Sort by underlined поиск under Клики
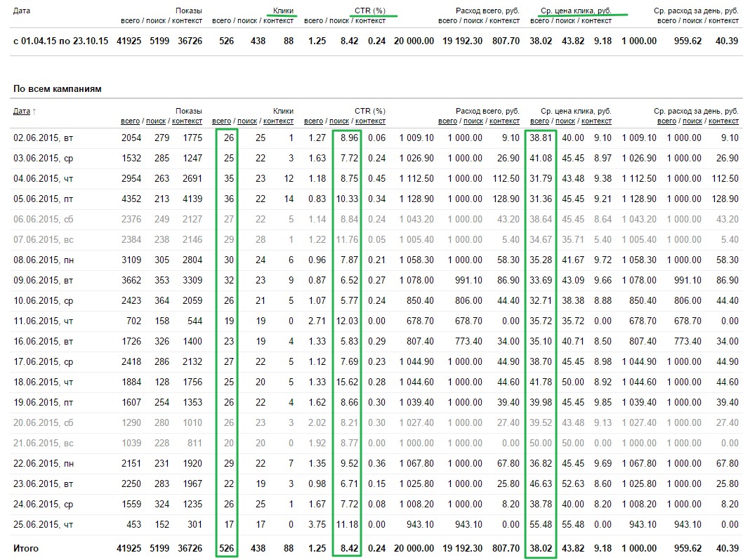The height and width of the screenshot is (560, 743). point(247,121)
